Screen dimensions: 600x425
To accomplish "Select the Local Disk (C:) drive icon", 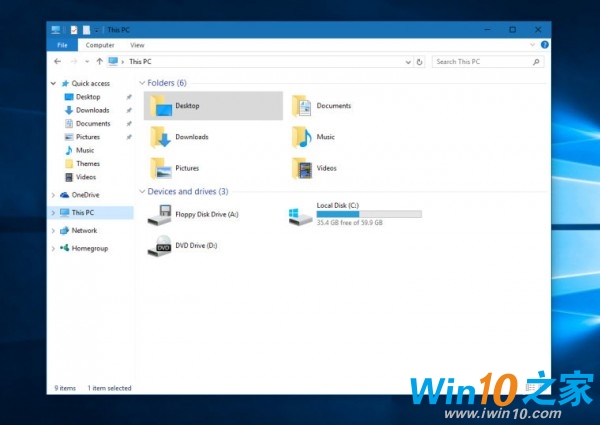I will pyautogui.click(x=300, y=217).
